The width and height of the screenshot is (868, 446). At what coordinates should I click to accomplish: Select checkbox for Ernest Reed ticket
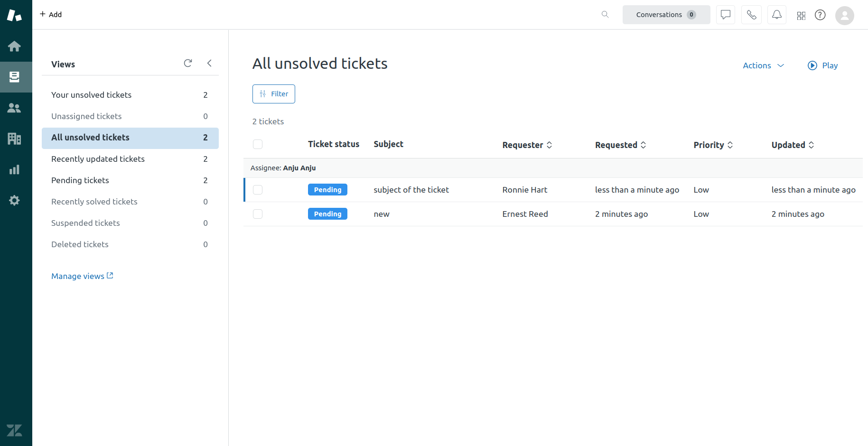(258, 214)
